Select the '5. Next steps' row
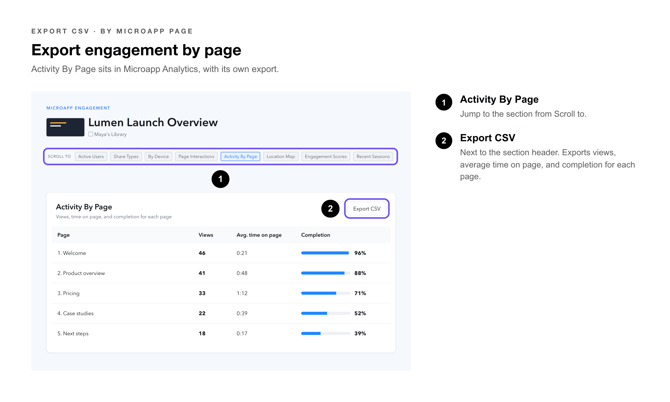The width and height of the screenshot is (670, 402). pyautogui.click(x=221, y=333)
